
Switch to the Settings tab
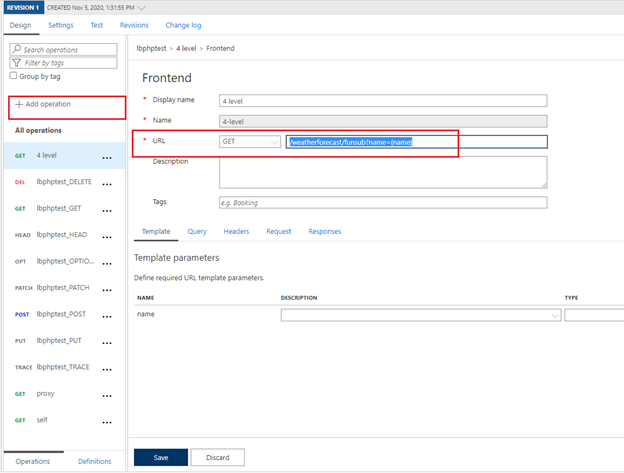coord(63,25)
